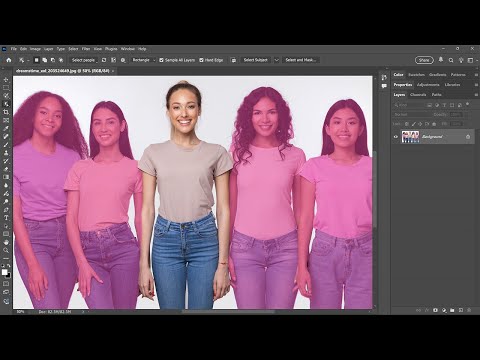Create a new layer from bottom bar
480x360 pixels.
(x=461, y=310)
